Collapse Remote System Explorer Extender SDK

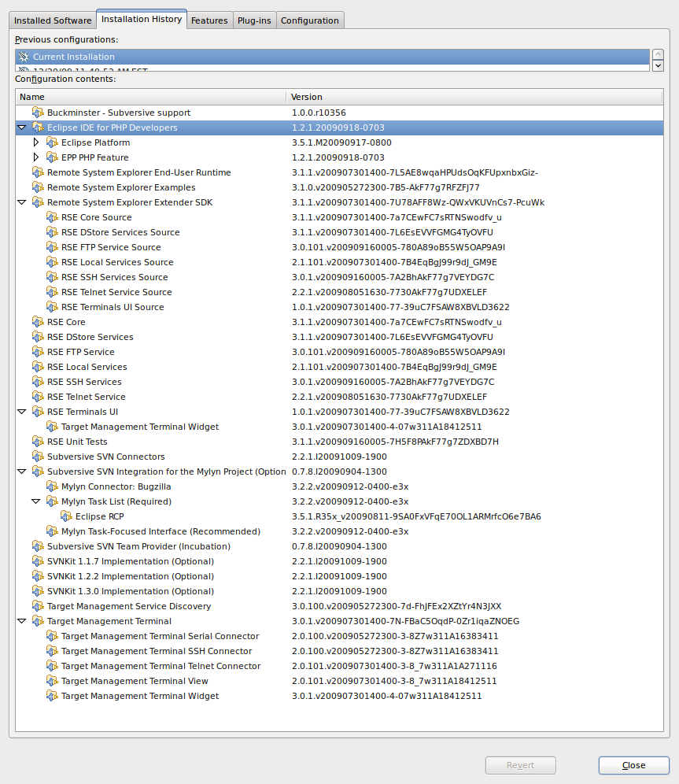pos(21,202)
